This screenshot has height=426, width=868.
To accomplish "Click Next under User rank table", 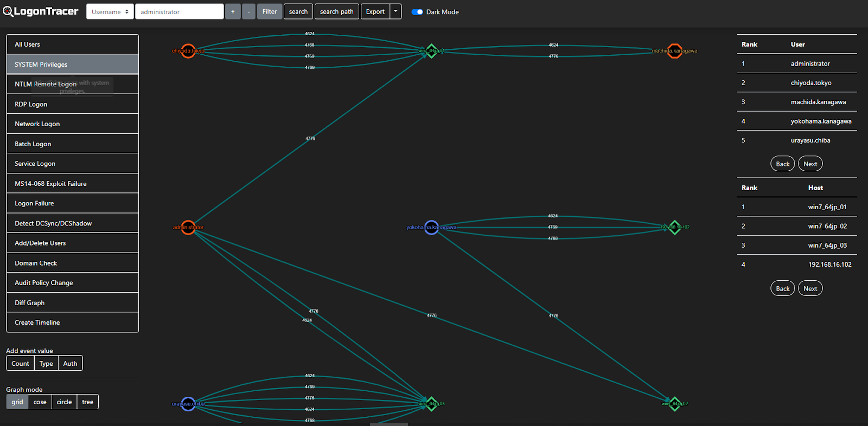I will click(810, 164).
